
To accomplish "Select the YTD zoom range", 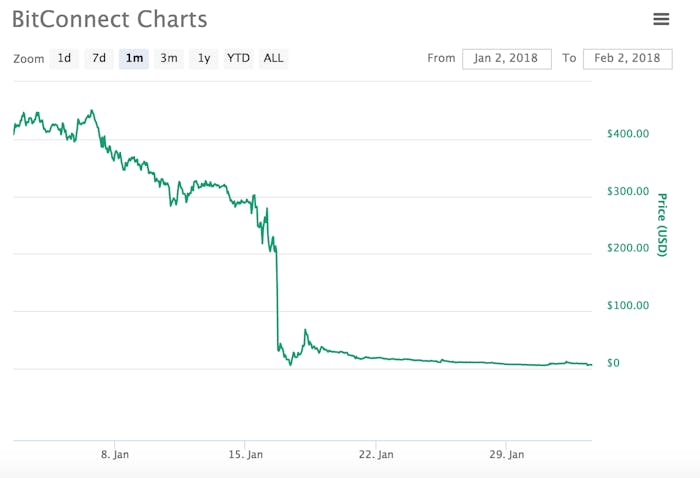I will click(238, 58).
